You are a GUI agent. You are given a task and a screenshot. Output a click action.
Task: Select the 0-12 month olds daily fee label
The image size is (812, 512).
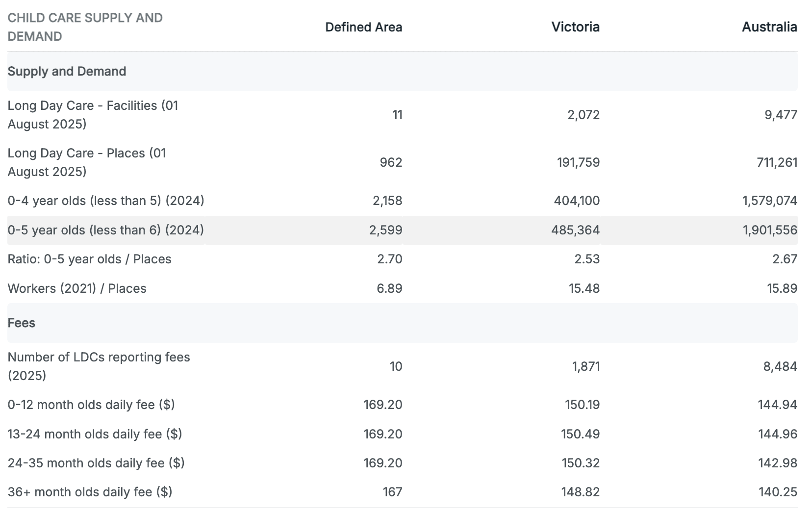[91, 405]
